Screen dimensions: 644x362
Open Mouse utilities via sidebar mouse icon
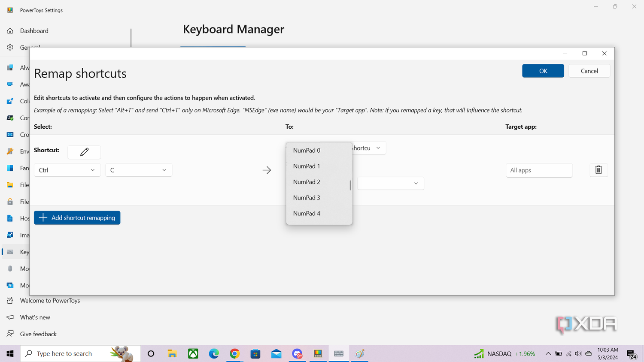pyautogui.click(x=10, y=268)
